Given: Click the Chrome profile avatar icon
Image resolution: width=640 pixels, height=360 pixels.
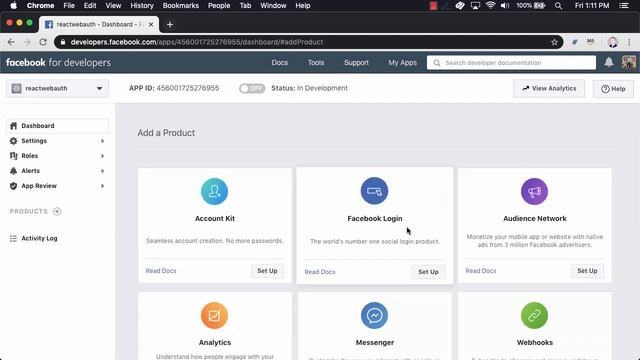Looking at the screenshot, I should 612,42.
